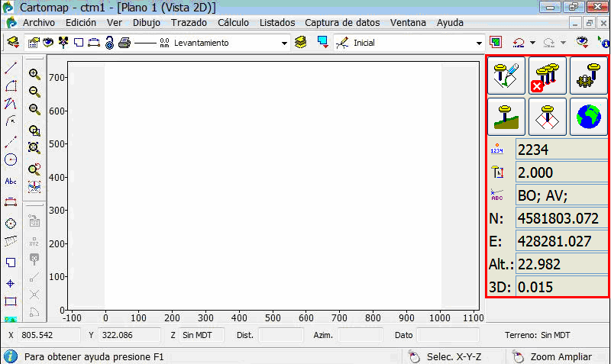Expand the undo history dropdown arrow

click(532, 43)
